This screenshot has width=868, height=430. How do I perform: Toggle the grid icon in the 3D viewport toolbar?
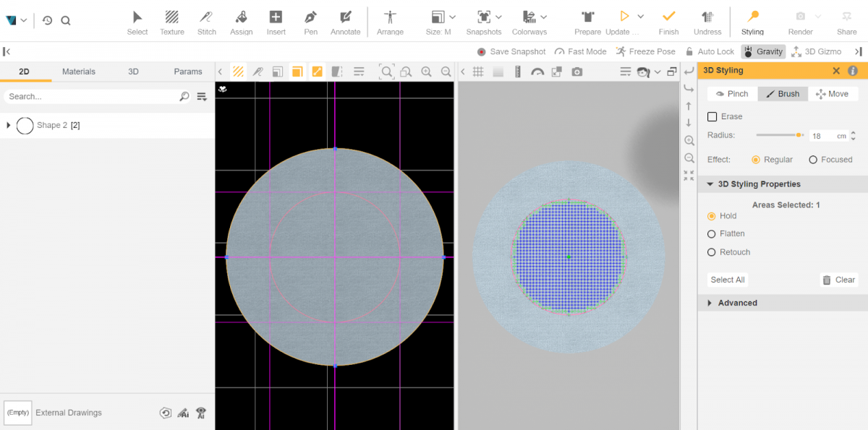coord(477,72)
